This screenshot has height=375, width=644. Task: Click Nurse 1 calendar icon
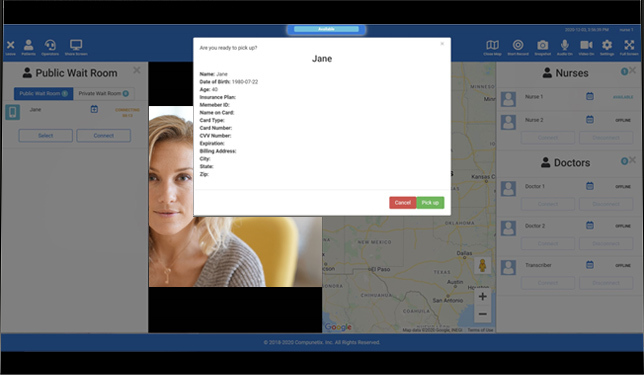tap(590, 96)
